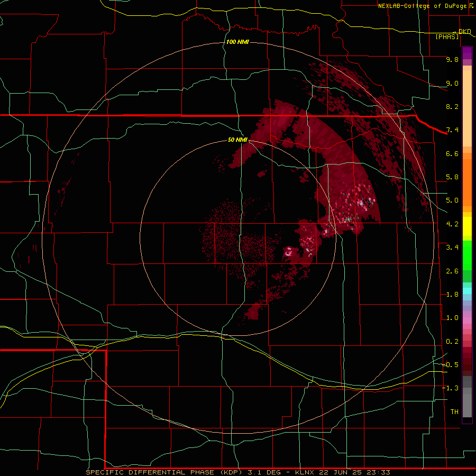Image resolution: width=476 pixels, height=476 pixels.
Task: Click the 5.0 color scale value
Action: click(x=452, y=200)
